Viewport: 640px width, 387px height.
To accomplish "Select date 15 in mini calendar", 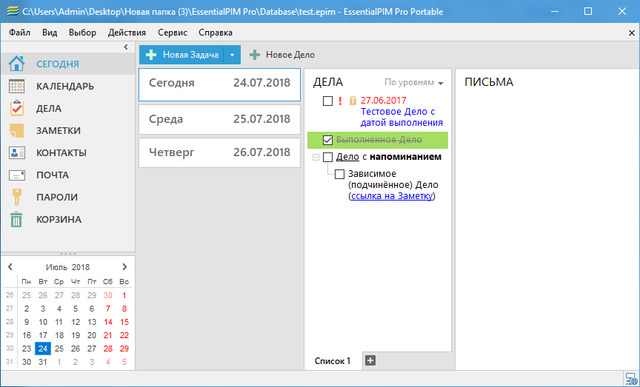I will pyautogui.click(x=124, y=322).
